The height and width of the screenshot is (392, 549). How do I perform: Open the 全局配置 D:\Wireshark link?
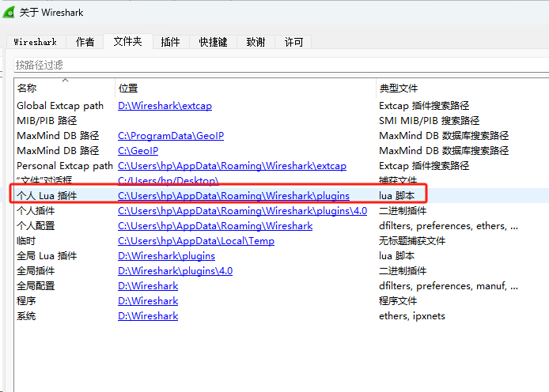148,286
